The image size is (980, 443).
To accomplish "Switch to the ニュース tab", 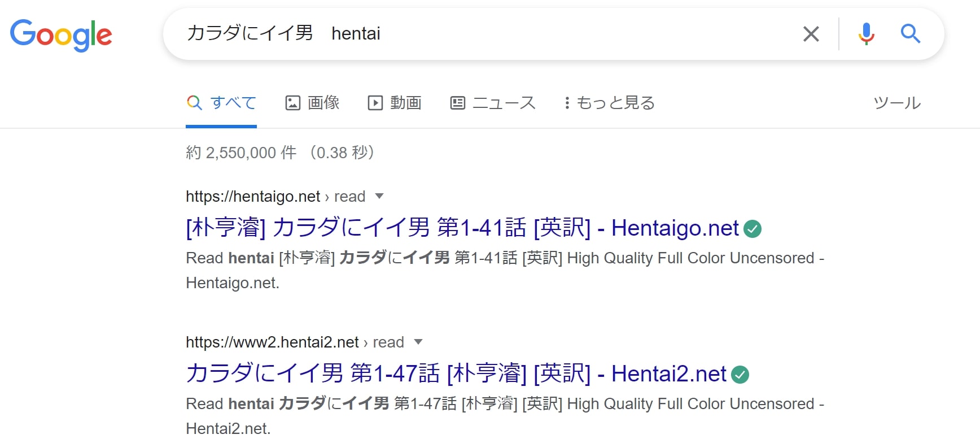I will 493,103.
